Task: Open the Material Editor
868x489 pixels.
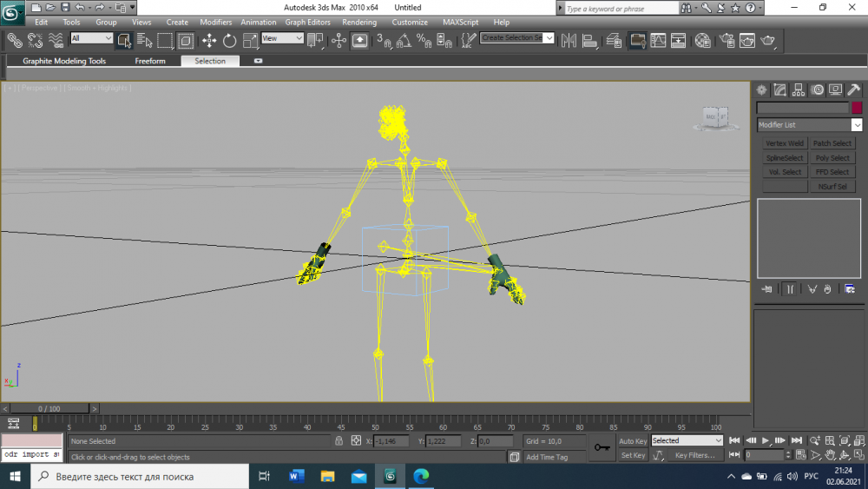Action: pos(703,40)
